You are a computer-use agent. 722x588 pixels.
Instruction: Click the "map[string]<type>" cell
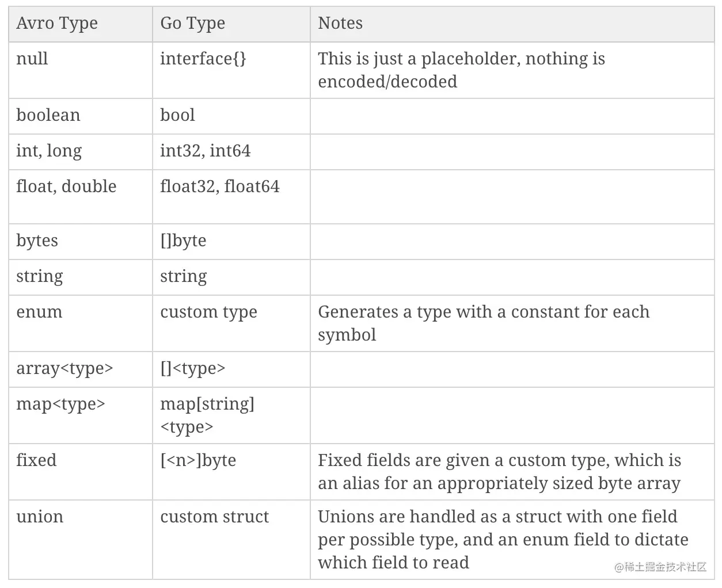pos(207,415)
